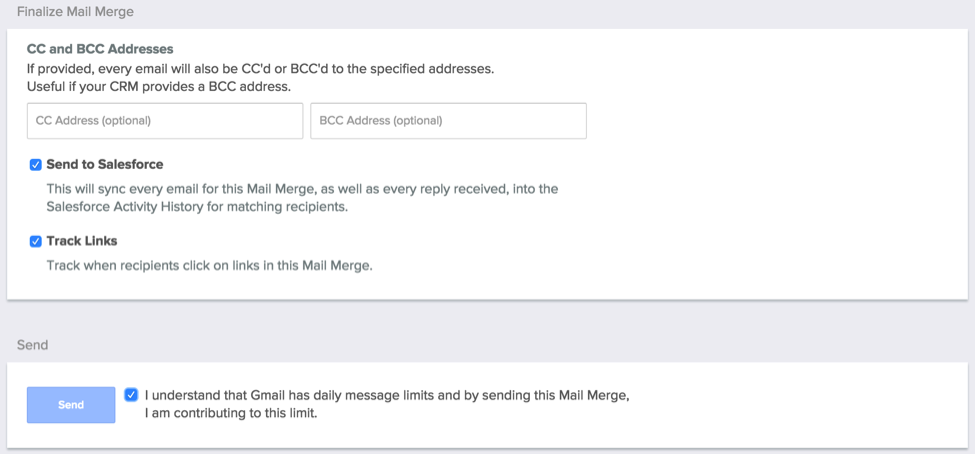The image size is (975, 455).
Task: Click the "I am contributing to this limit" line
Action: click(x=231, y=413)
